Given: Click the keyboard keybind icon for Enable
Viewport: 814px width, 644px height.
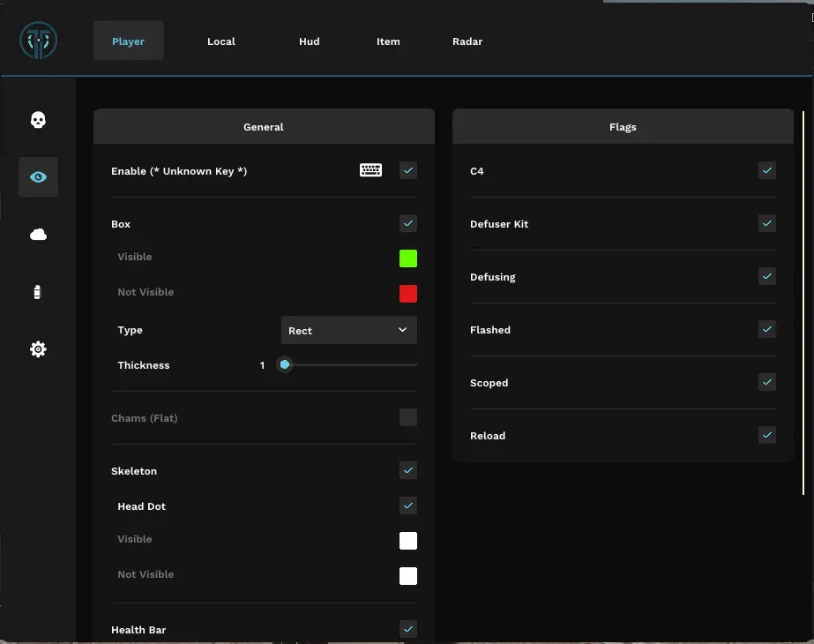Looking at the screenshot, I should click(370, 170).
